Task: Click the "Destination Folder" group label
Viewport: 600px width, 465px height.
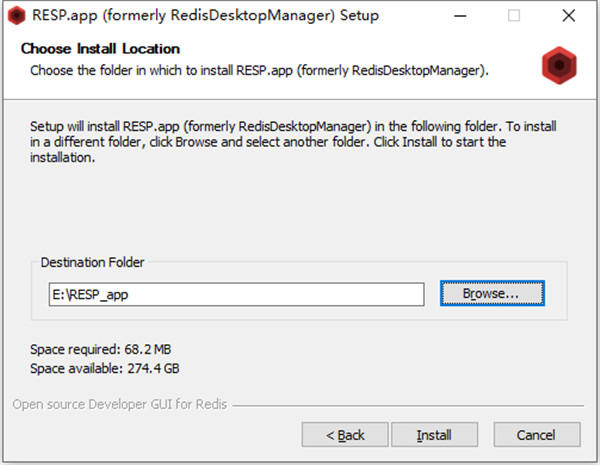Action: 92,262
